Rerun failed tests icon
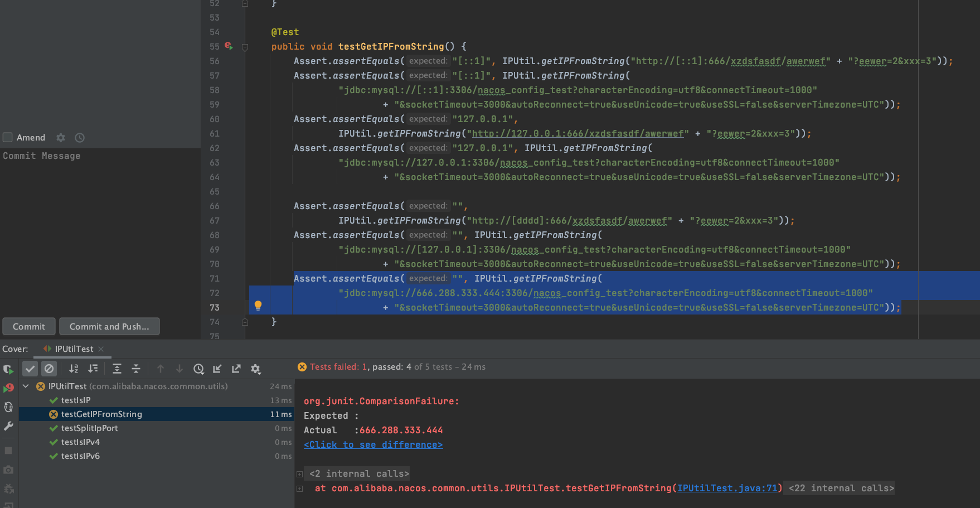The width and height of the screenshot is (980, 508). tap(8, 388)
